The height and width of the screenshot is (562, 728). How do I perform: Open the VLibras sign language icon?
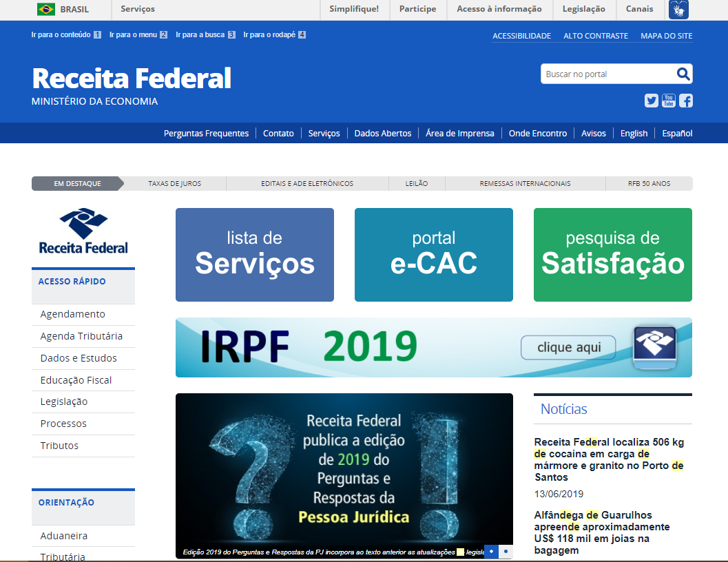click(678, 9)
